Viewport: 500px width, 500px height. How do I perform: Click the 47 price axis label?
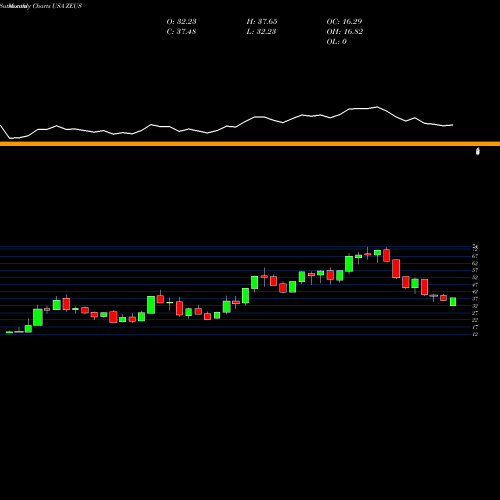pyautogui.click(x=475, y=285)
